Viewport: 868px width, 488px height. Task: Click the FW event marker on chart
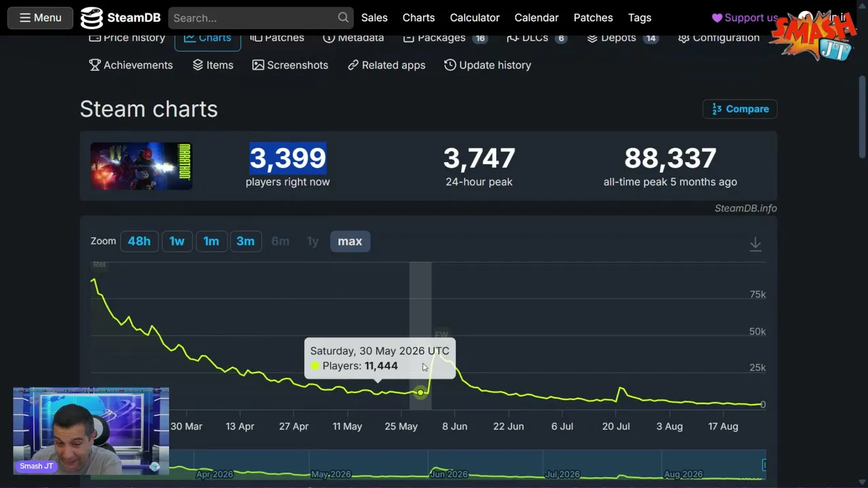tap(441, 334)
